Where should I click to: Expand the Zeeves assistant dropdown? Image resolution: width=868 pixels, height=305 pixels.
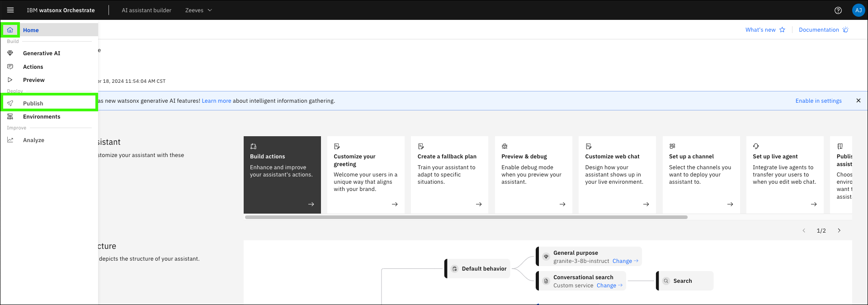(198, 10)
